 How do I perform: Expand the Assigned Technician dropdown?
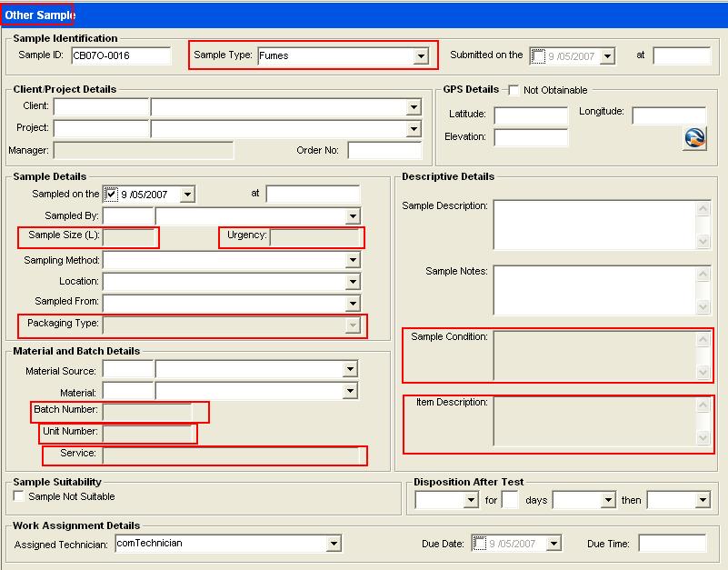[334, 544]
